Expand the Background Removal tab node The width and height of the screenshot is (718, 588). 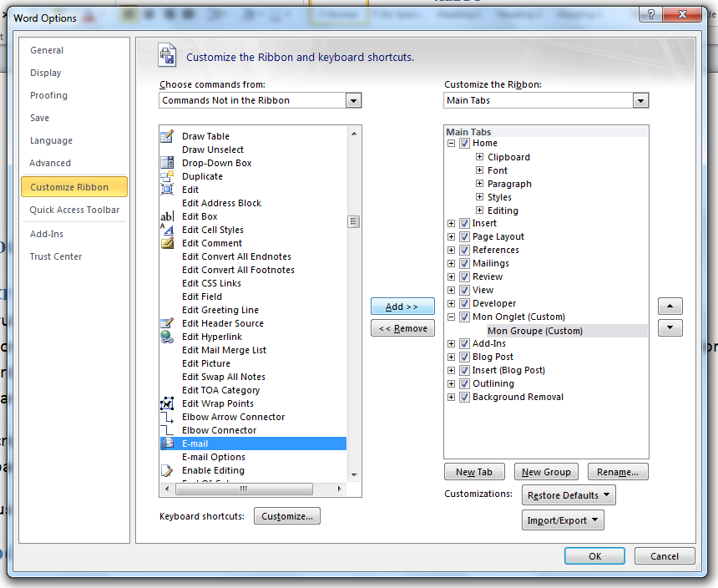click(x=451, y=397)
